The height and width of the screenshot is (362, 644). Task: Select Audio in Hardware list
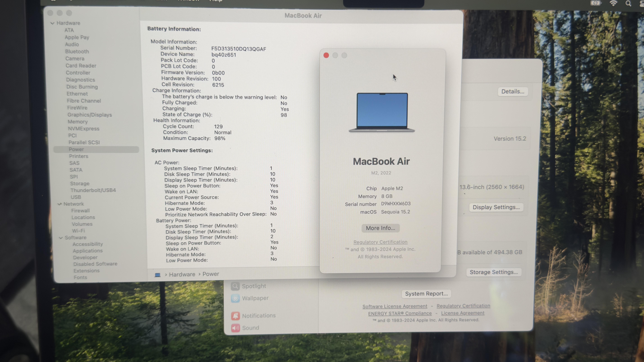pyautogui.click(x=72, y=45)
